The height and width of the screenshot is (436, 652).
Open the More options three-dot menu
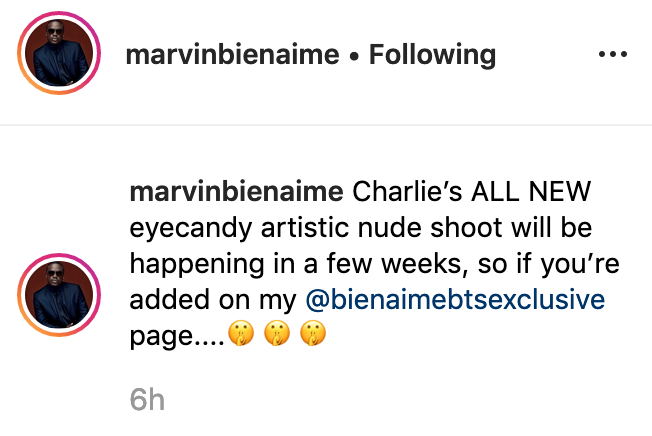coord(611,54)
